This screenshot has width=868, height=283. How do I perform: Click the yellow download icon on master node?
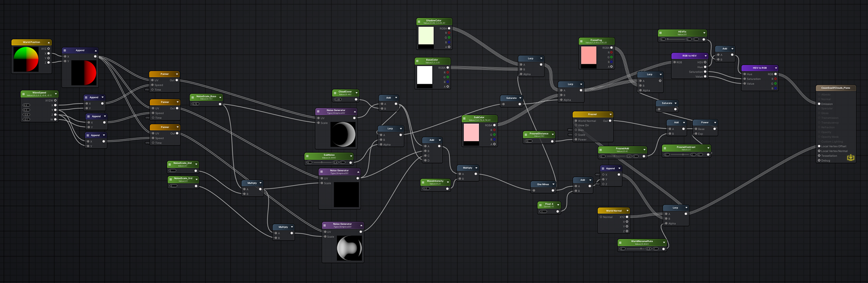(850, 157)
